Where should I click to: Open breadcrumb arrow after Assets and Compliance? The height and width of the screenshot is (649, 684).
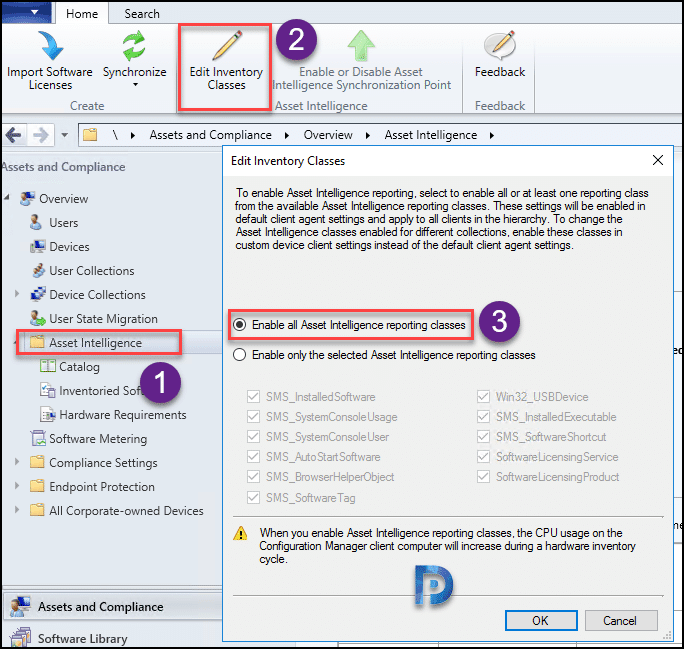click(287, 136)
